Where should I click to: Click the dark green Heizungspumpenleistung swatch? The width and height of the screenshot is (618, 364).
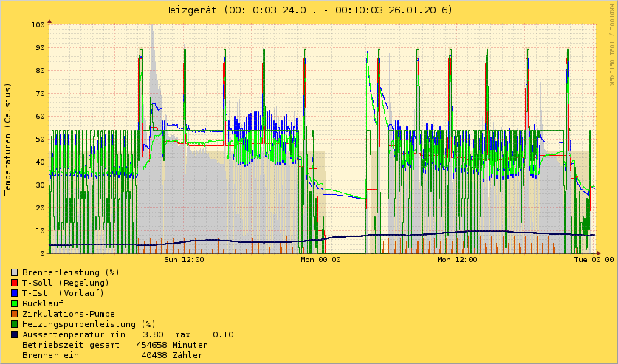click(x=15, y=324)
